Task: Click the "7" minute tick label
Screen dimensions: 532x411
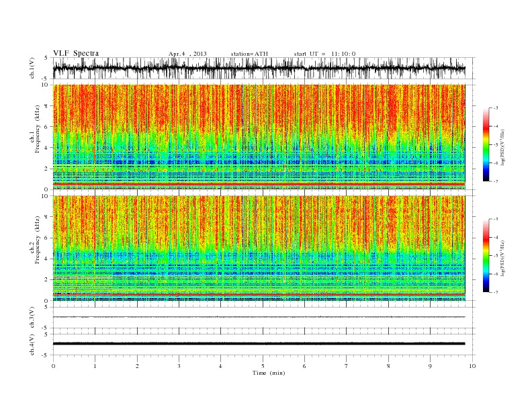Action: [346, 366]
